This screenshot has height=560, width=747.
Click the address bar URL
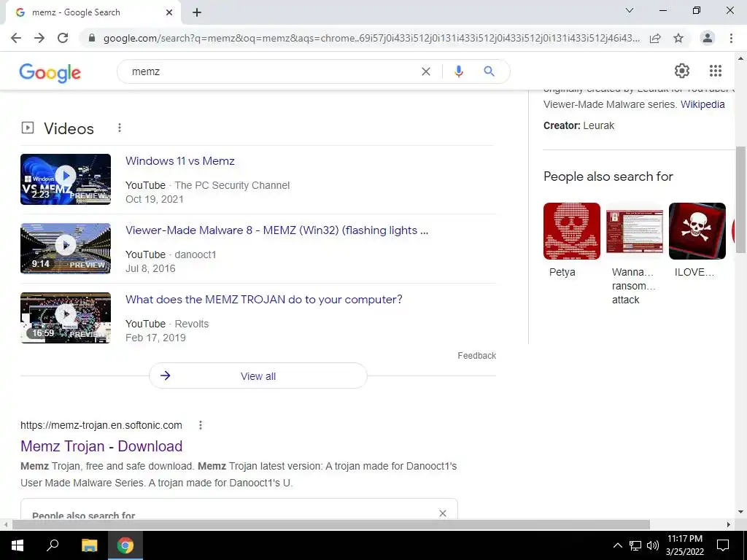371,38
